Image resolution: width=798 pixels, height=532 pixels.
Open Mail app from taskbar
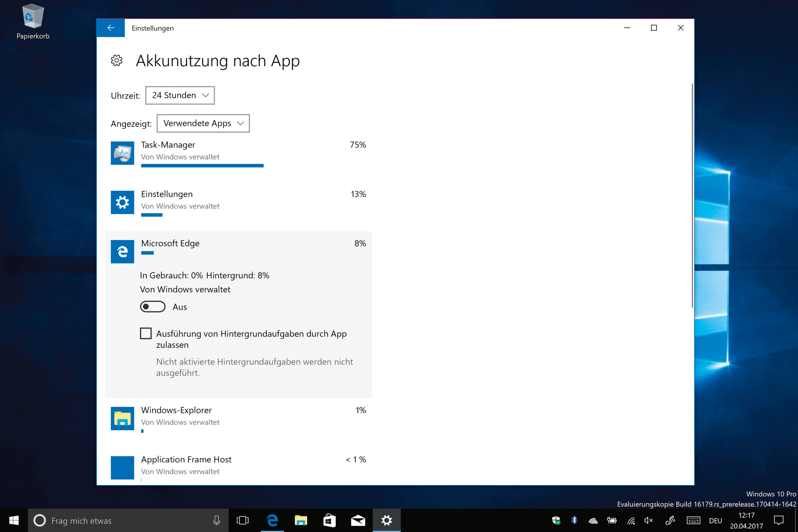(358, 520)
